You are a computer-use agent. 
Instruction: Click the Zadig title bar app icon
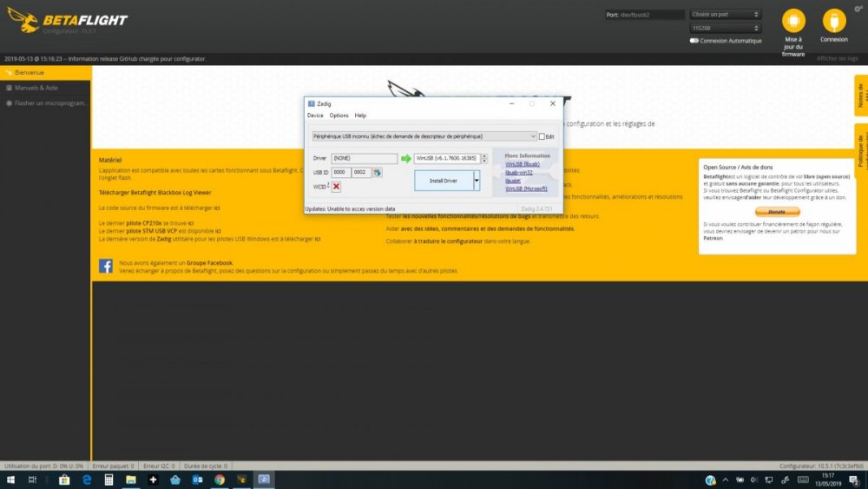click(x=311, y=103)
